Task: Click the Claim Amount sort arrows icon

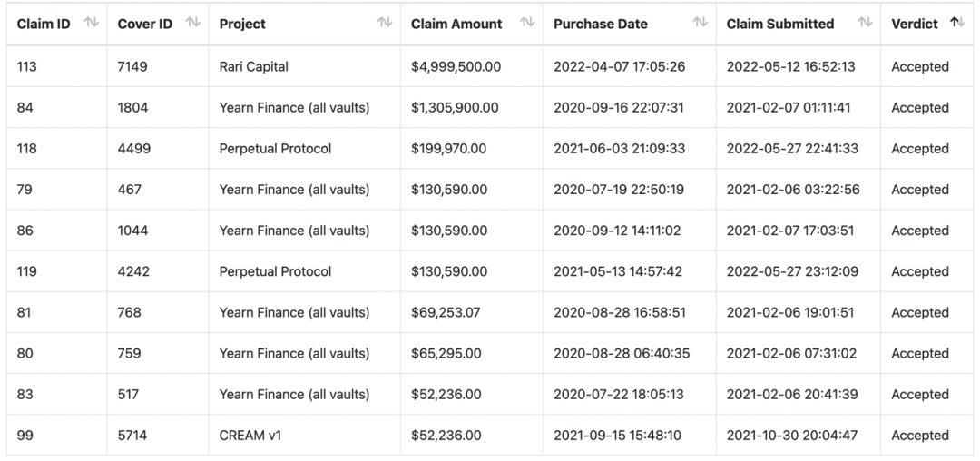Action: [527, 23]
